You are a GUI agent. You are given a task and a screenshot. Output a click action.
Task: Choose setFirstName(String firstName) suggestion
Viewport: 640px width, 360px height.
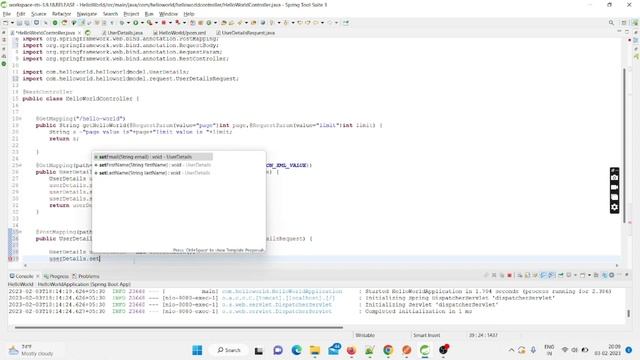[x=153, y=165]
